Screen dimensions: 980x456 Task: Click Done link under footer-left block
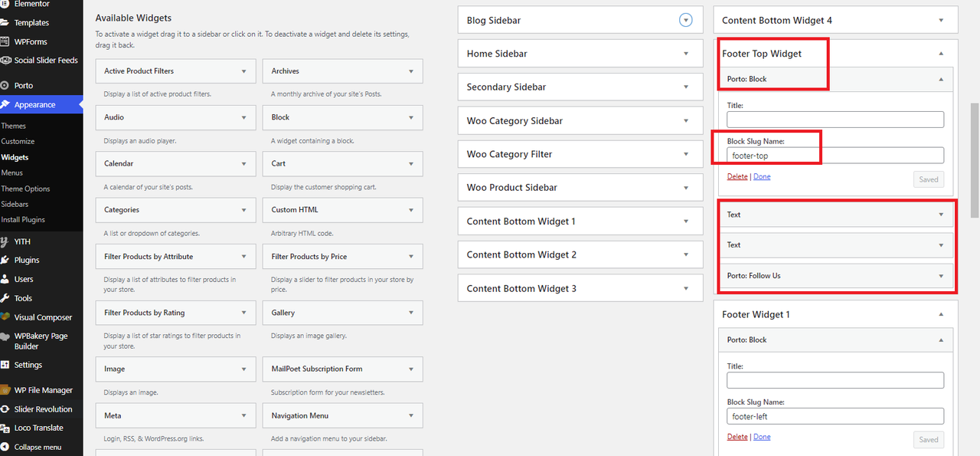click(762, 437)
